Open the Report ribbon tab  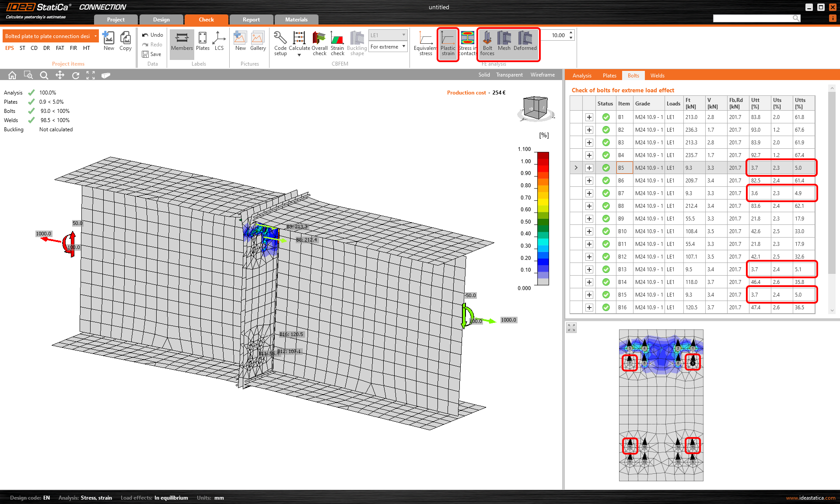(251, 19)
